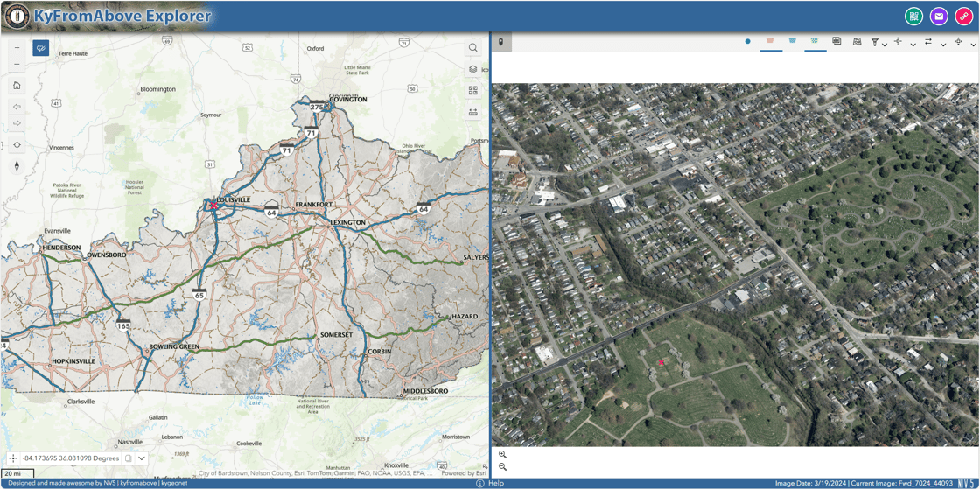This screenshot has width=980, height=489.
Task: Click the red marker in aerial image
Action: tap(661, 362)
